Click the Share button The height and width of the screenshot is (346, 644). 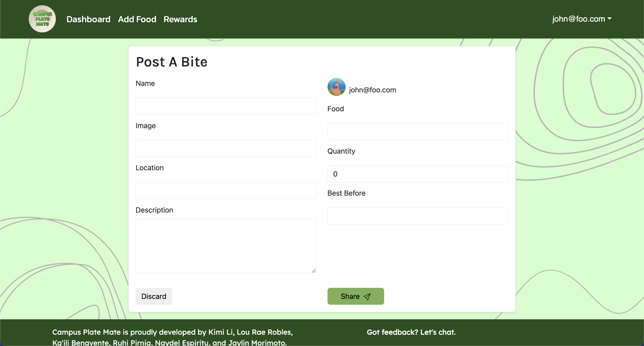coord(356,296)
